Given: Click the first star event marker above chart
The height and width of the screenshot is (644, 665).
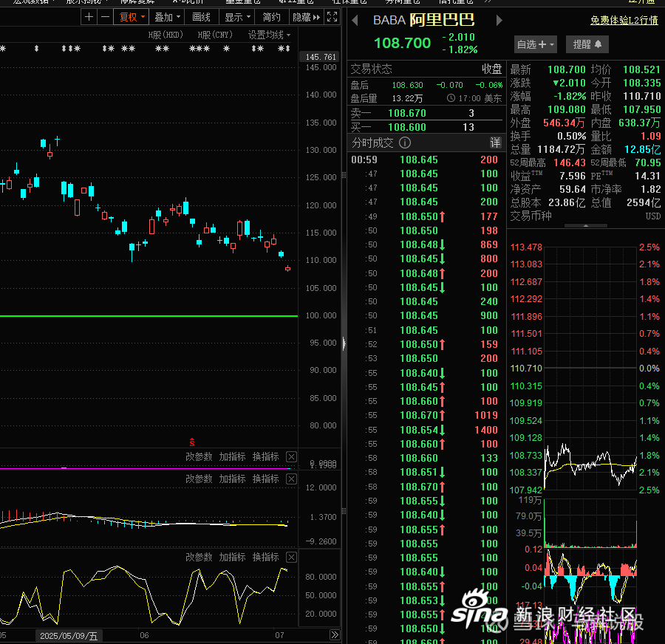Looking at the screenshot, I should [2, 48].
